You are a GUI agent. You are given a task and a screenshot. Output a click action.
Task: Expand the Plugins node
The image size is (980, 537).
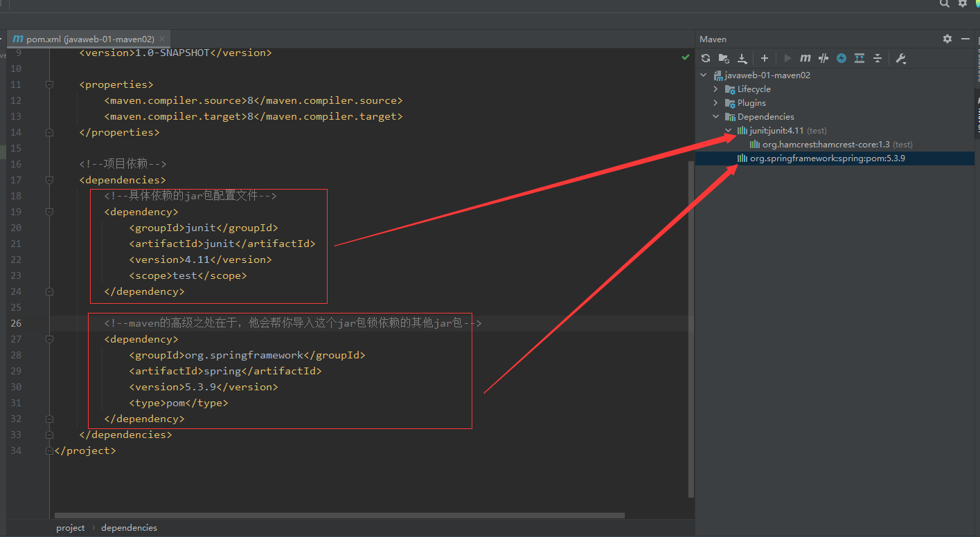click(x=716, y=103)
